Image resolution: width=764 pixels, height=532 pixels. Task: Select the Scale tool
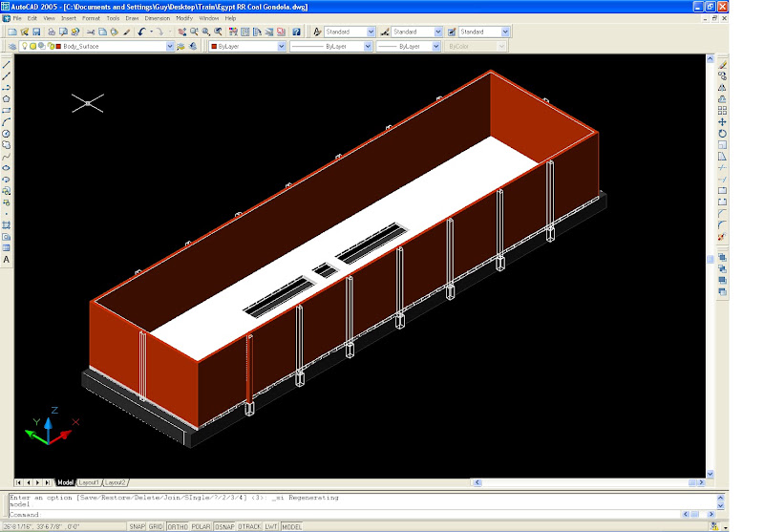[x=722, y=144]
